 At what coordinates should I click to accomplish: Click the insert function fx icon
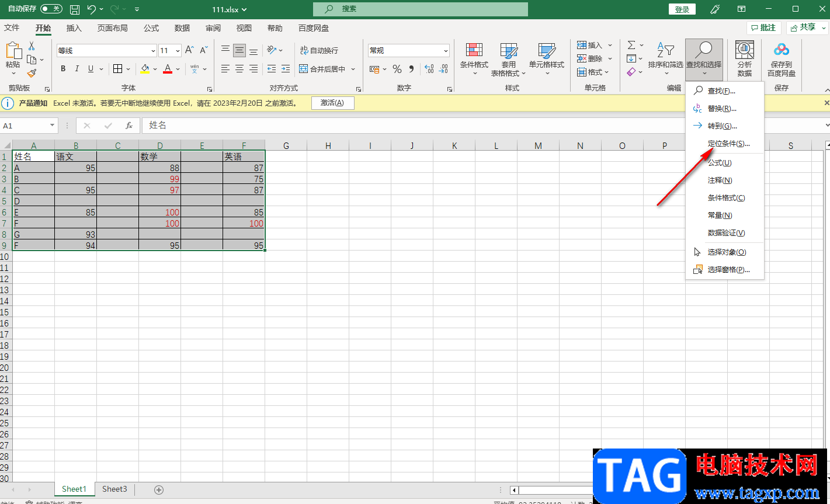pos(129,126)
